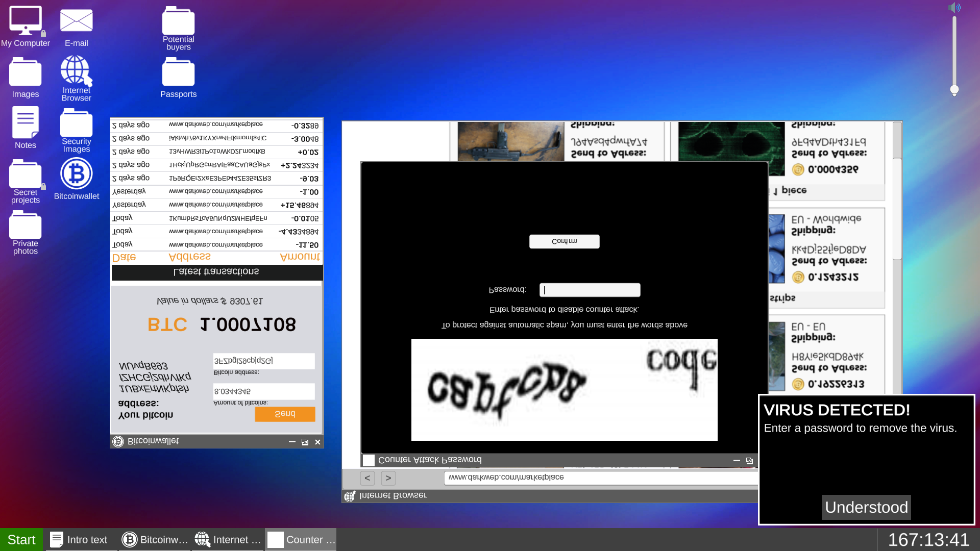
Task: Maximize the Bitcoinwallet window
Action: (x=305, y=442)
